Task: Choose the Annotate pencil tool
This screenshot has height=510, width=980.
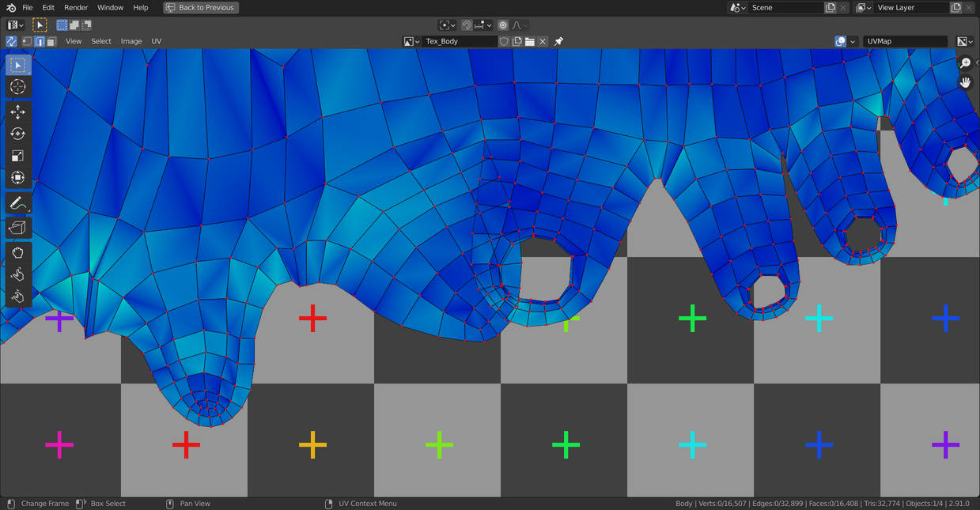Action: coord(17,203)
